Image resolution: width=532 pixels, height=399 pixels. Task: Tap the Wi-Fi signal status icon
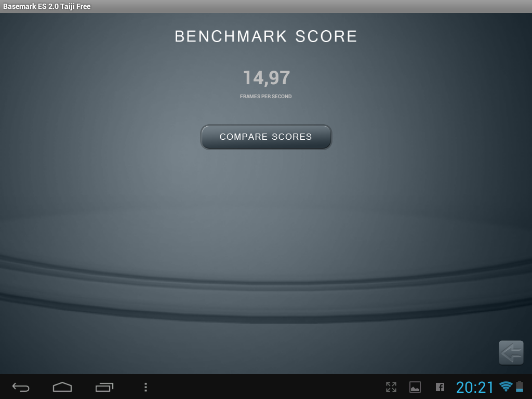pos(506,386)
